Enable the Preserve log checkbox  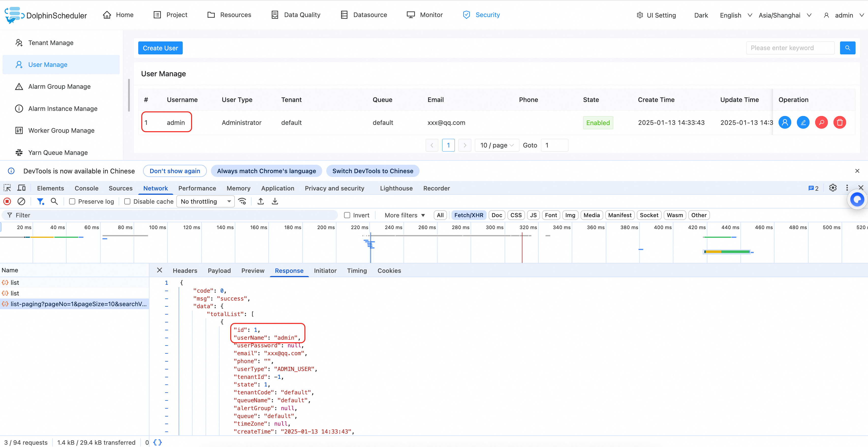coord(72,201)
